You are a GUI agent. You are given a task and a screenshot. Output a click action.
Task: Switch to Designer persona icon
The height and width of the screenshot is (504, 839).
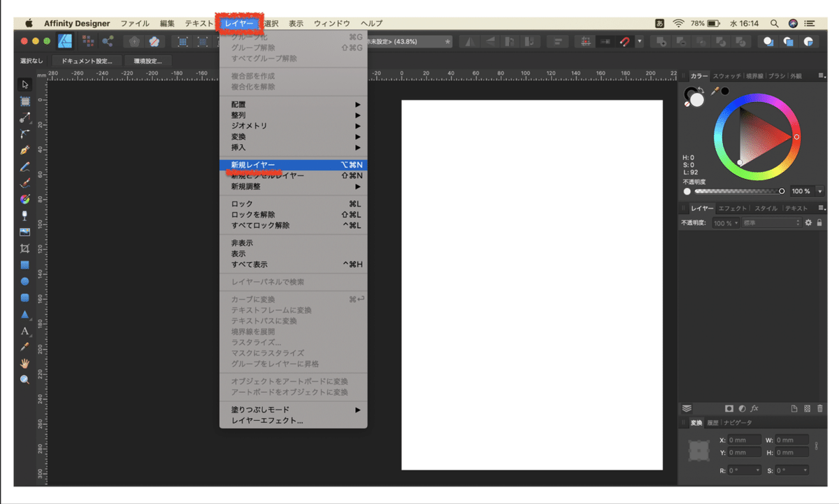click(x=66, y=41)
